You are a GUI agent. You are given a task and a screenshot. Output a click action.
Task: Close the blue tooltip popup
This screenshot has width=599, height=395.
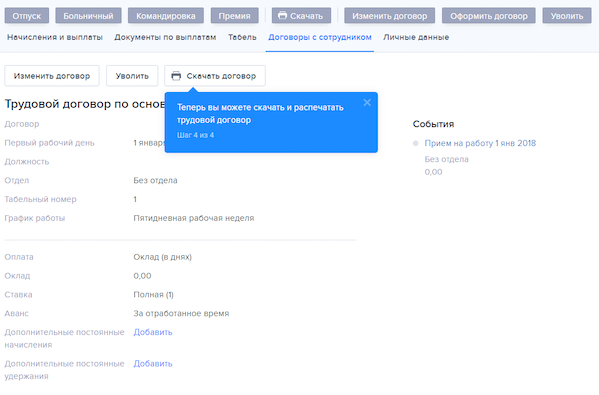point(367,102)
